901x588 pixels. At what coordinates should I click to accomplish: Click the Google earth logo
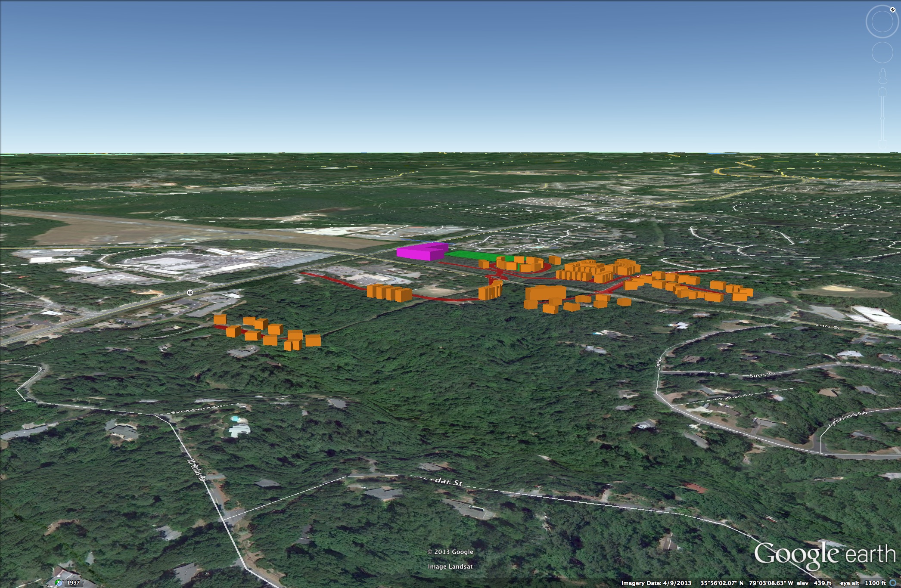pyautogui.click(x=824, y=554)
